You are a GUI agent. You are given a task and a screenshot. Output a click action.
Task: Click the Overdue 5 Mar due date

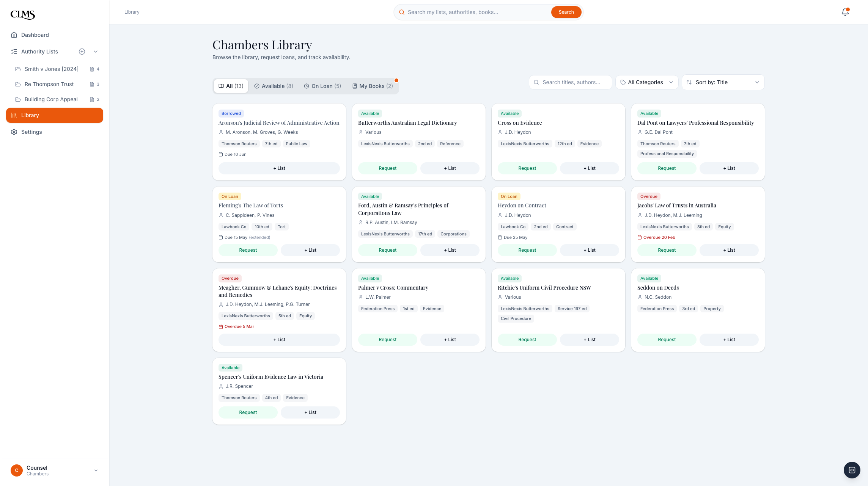pyautogui.click(x=236, y=326)
